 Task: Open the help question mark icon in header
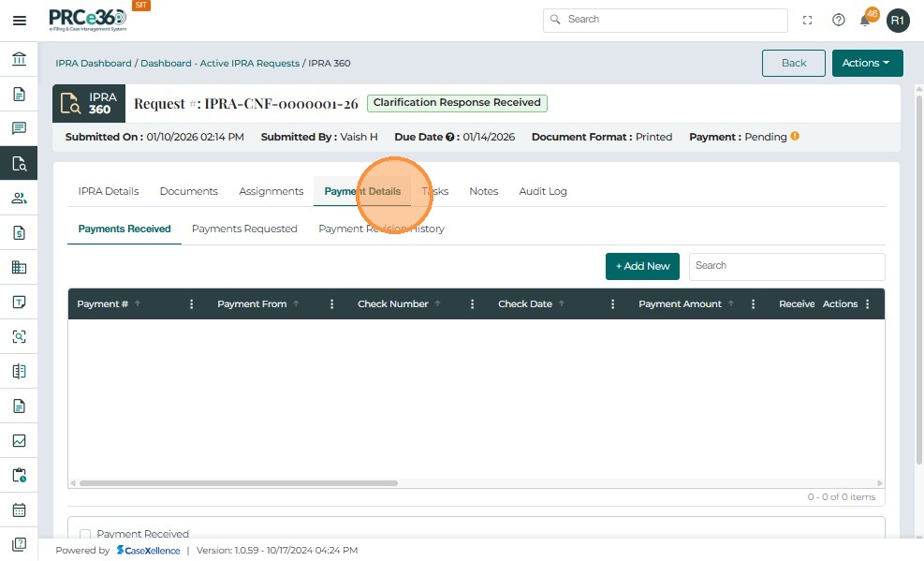tap(838, 20)
